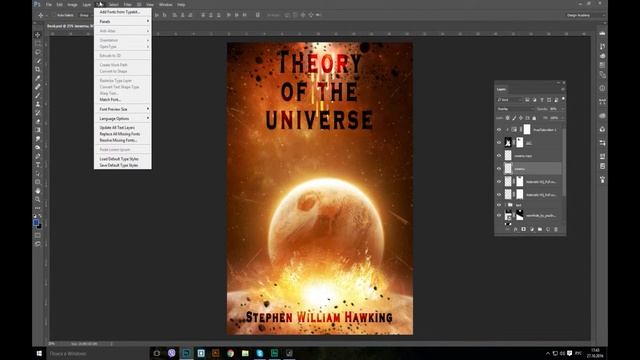
Task: Select the Clone Stamp tool
Action: [38, 104]
